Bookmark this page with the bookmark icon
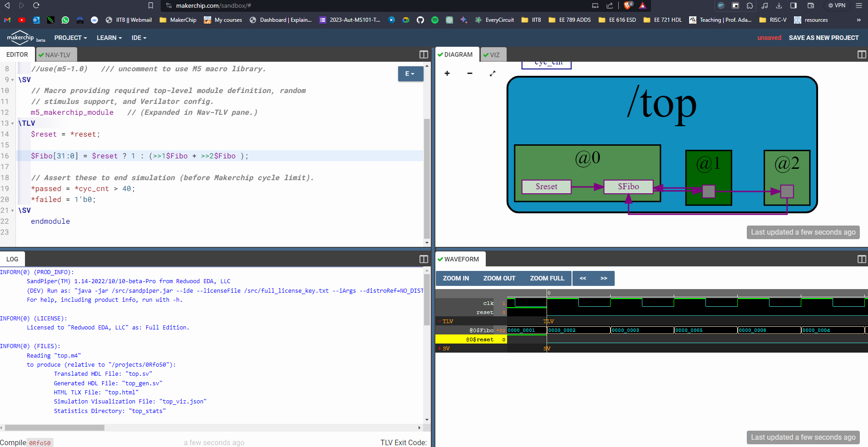The width and height of the screenshot is (868, 447). [x=151, y=5]
